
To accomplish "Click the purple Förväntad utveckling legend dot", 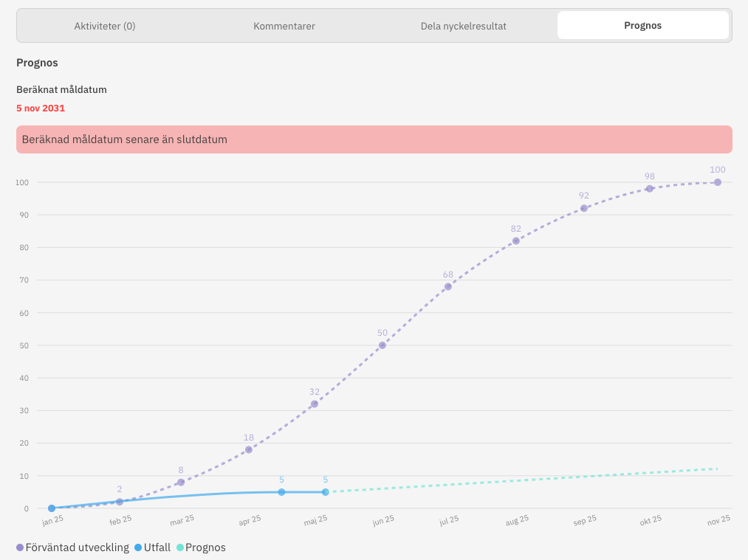I will tap(20, 547).
